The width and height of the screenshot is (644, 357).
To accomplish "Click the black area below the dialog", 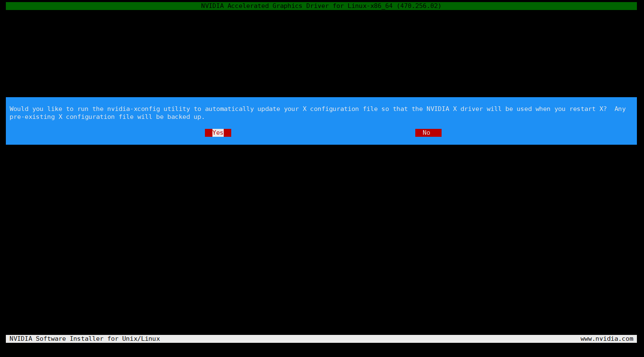I will 321,238.
